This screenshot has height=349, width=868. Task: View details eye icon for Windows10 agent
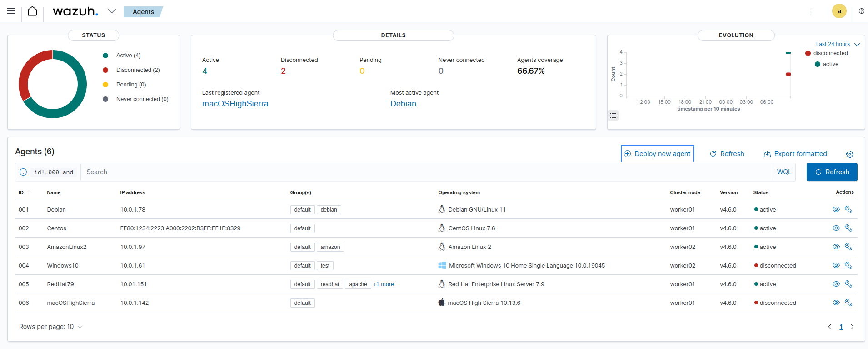pyautogui.click(x=836, y=265)
